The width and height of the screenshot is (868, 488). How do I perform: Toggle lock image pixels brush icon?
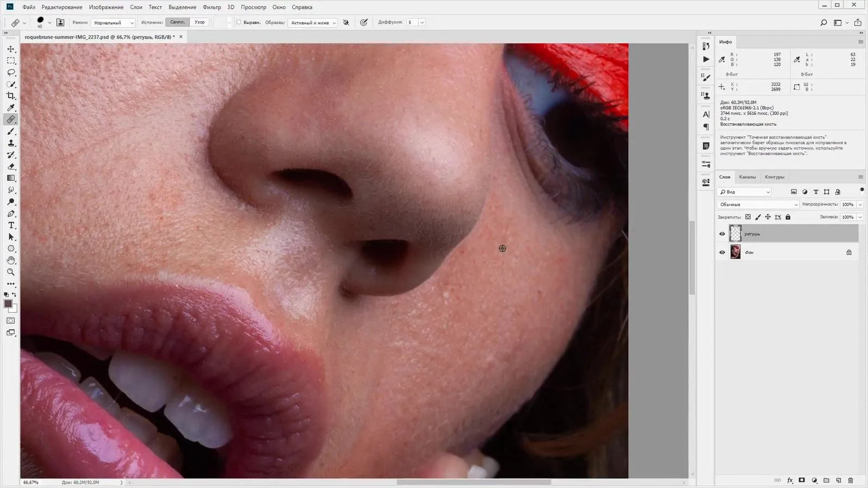click(758, 217)
